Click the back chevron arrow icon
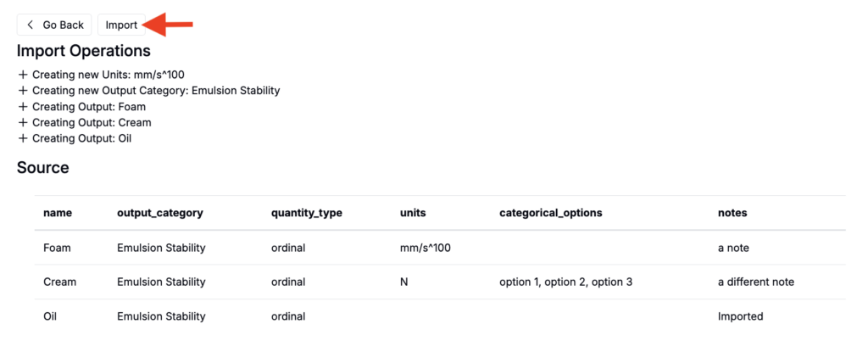The height and width of the screenshot is (363, 868). [x=31, y=25]
